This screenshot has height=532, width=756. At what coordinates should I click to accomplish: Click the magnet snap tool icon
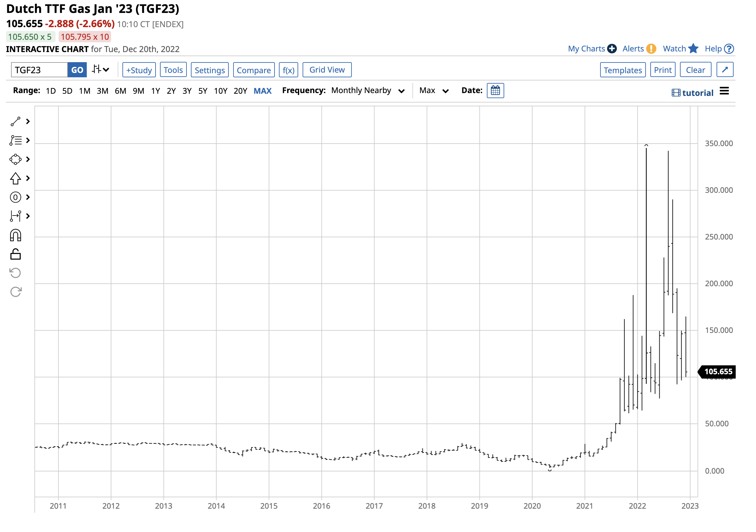tap(15, 236)
